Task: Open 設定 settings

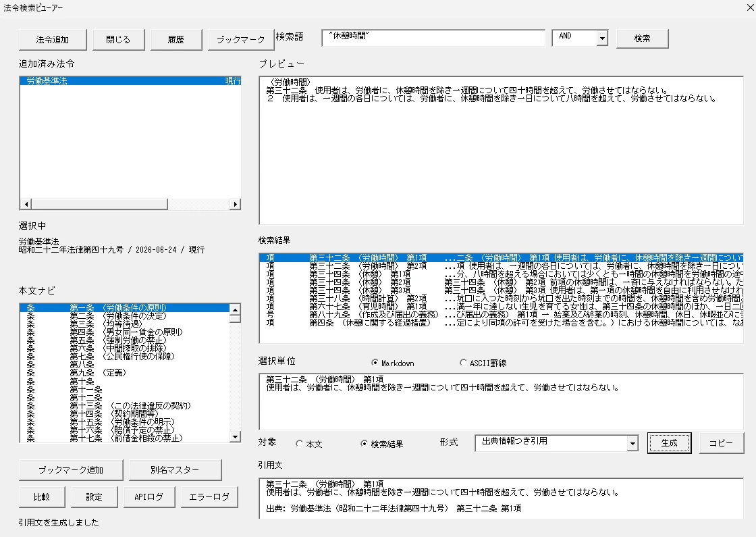Action: coord(94,497)
